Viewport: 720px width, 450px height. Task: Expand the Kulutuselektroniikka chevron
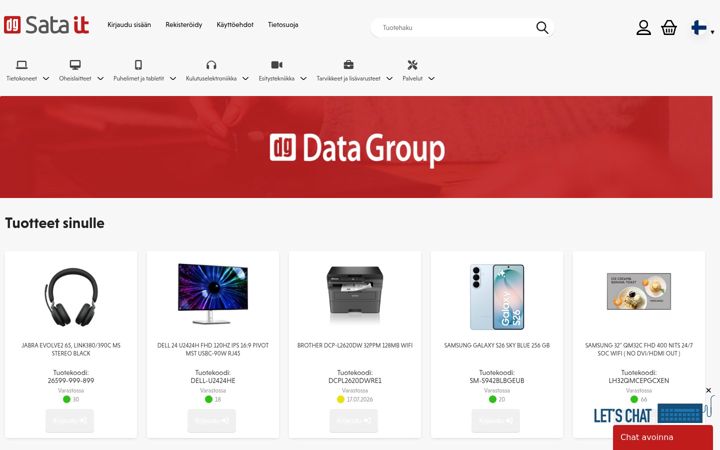pos(245,79)
